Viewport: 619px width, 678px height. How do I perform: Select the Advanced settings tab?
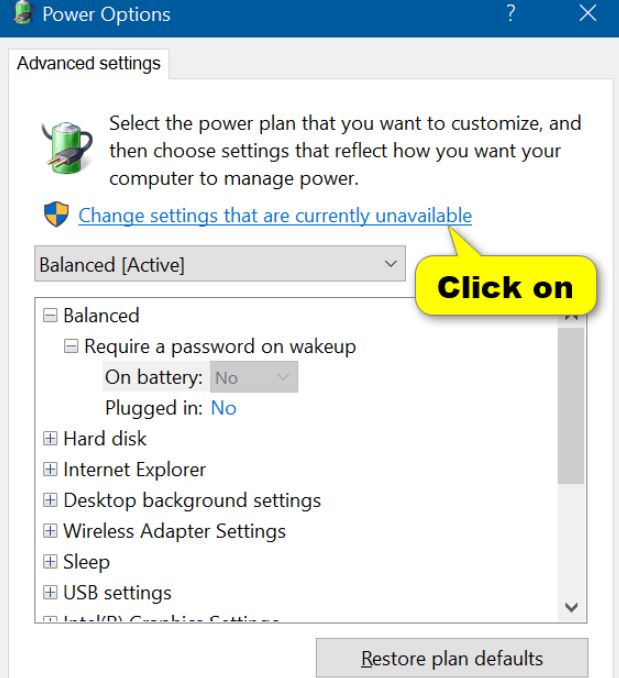(89, 63)
